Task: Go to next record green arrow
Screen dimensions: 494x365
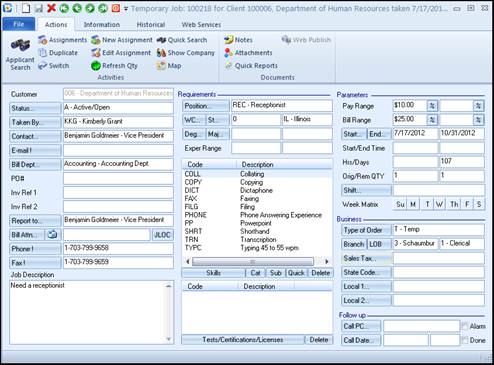Action: (90, 8)
